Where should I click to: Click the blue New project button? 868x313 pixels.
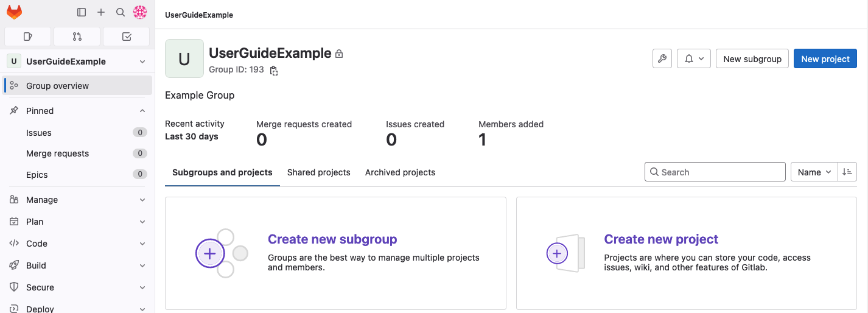[x=825, y=59]
